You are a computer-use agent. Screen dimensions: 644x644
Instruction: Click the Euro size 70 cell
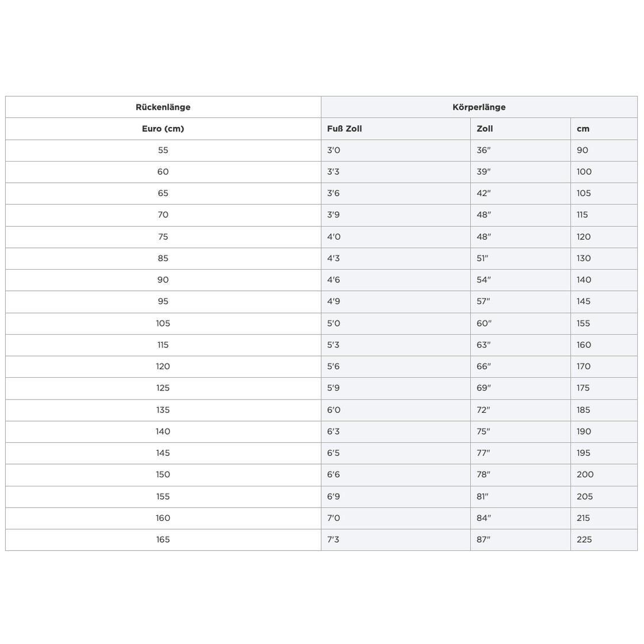coord(163,215)
